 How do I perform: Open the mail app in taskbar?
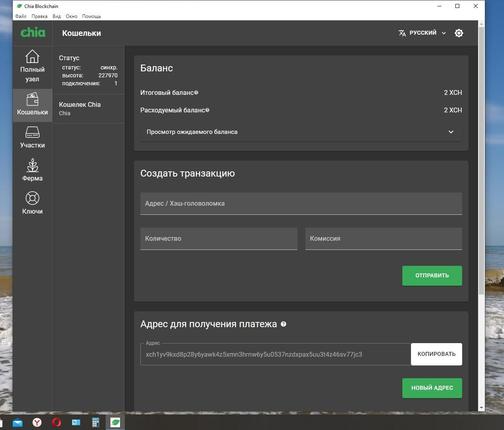tap(18, 422)
